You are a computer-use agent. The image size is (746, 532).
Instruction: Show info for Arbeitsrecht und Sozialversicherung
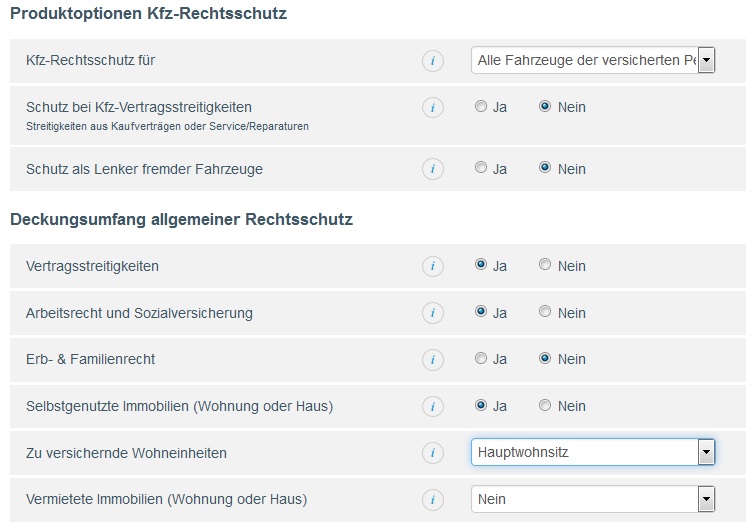tap(432, 313)
